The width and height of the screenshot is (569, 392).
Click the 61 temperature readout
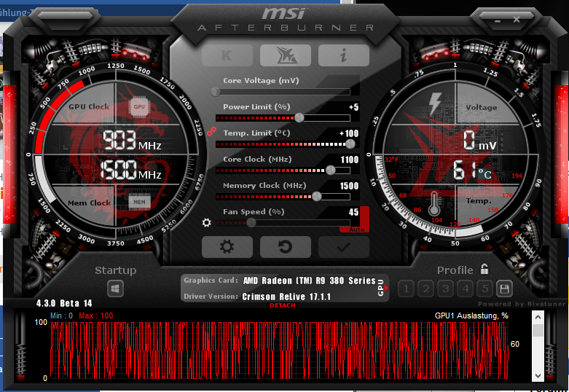coord(464,170)
